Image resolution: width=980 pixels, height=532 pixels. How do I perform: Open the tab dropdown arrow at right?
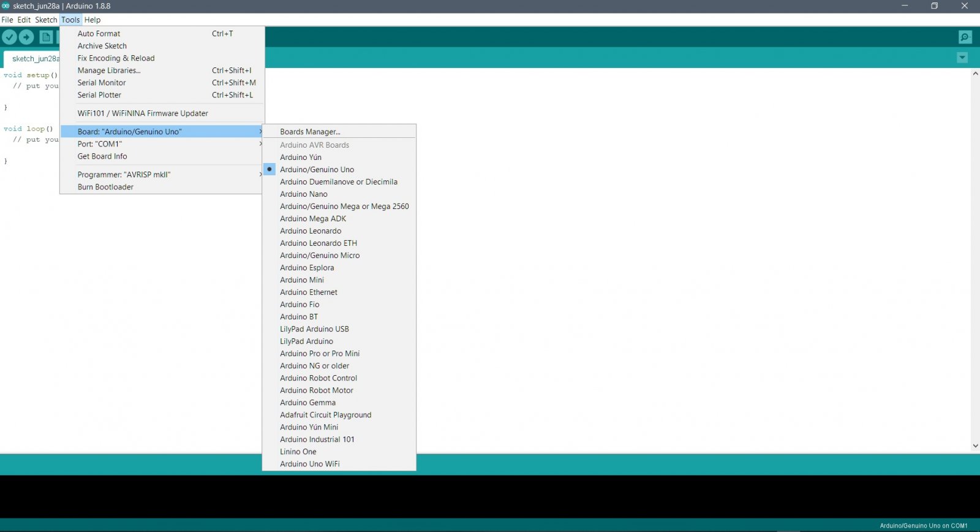(x=962, y=58)
